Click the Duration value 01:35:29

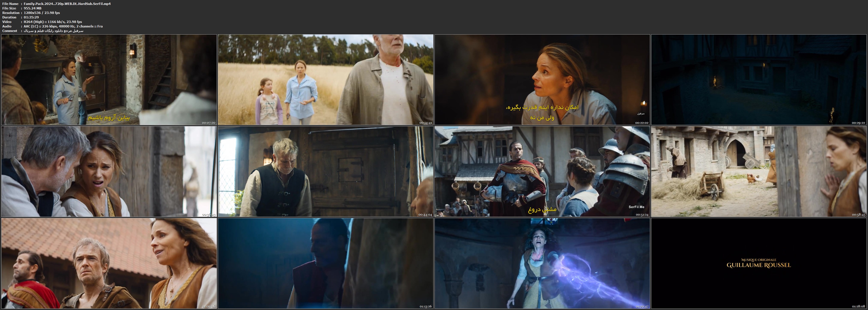31,17
